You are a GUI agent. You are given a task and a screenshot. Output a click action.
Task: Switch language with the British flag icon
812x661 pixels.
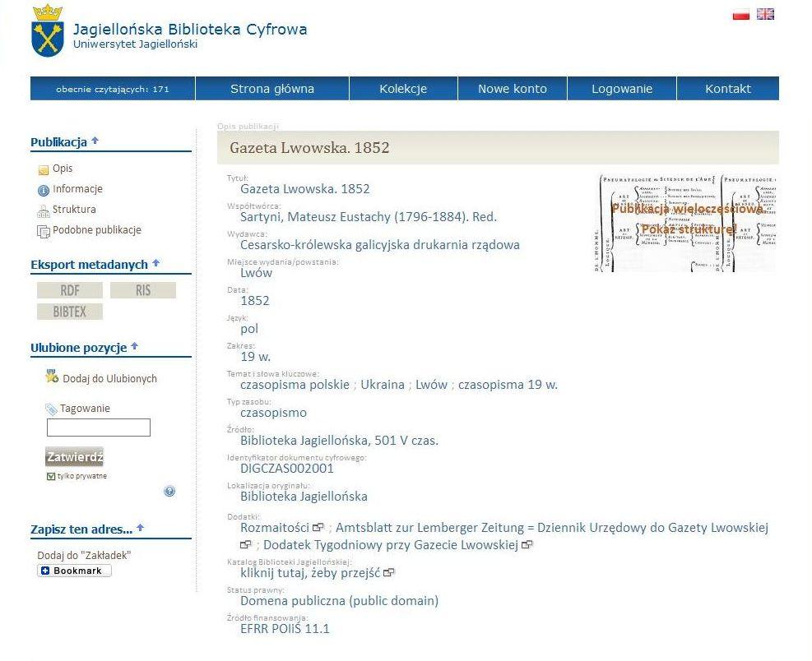[x=765, y=14]
